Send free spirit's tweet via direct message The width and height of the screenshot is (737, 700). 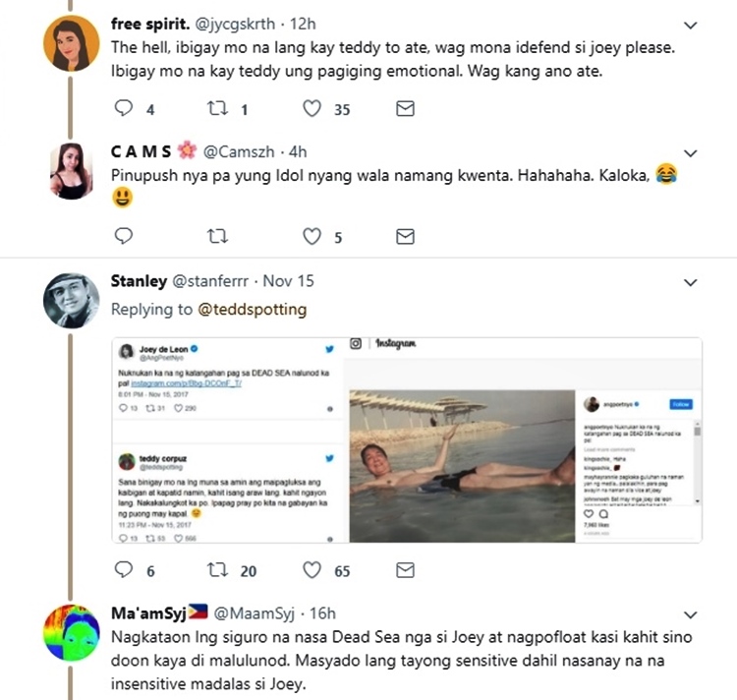405,109
